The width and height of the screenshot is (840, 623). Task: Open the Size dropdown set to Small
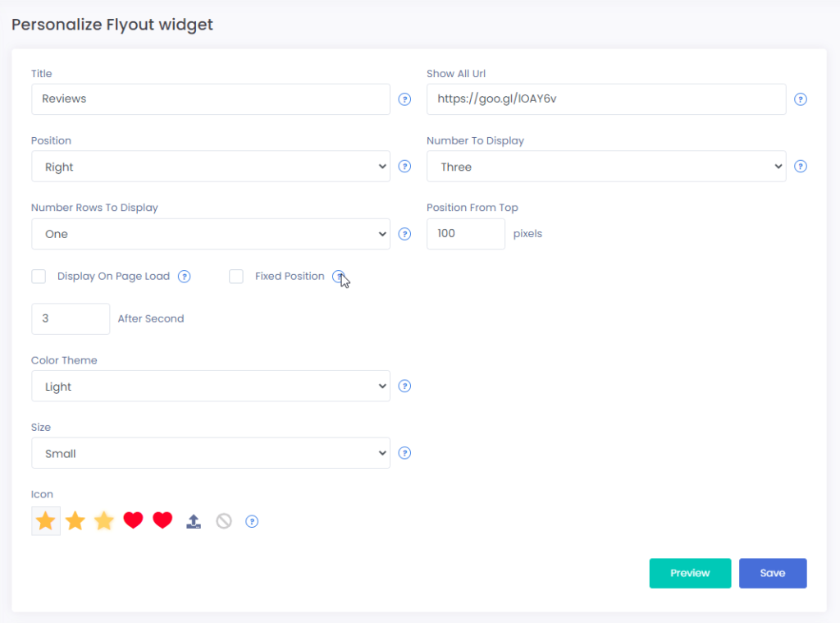210,453
